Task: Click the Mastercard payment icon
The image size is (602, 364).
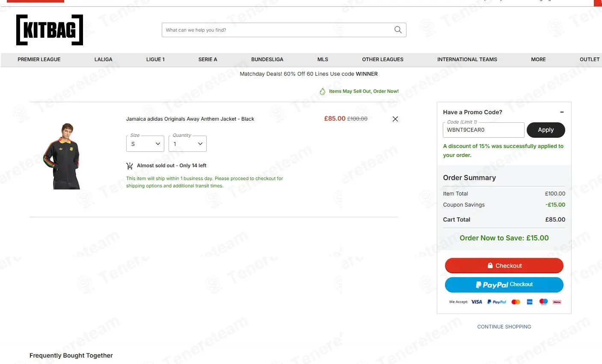Action: [516, 302]
